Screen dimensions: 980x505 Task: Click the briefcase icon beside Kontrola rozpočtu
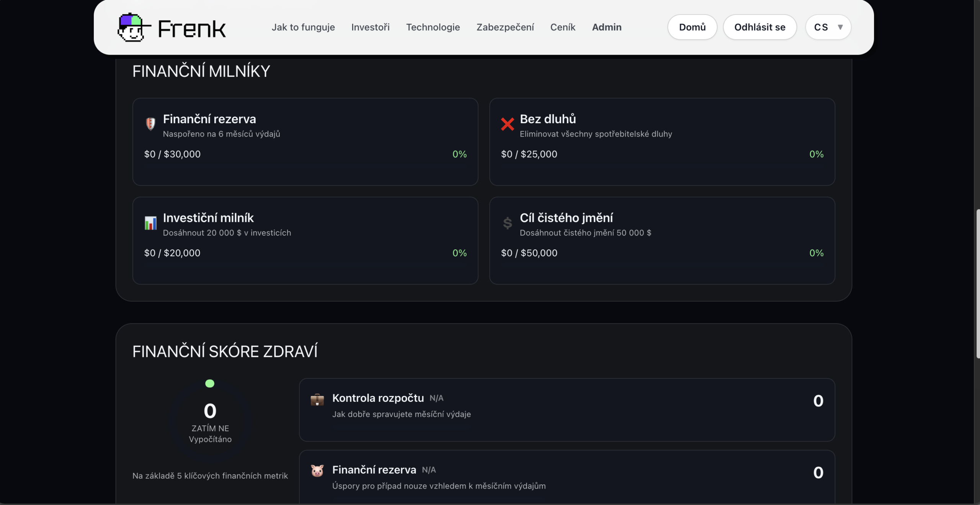[317, 400]
